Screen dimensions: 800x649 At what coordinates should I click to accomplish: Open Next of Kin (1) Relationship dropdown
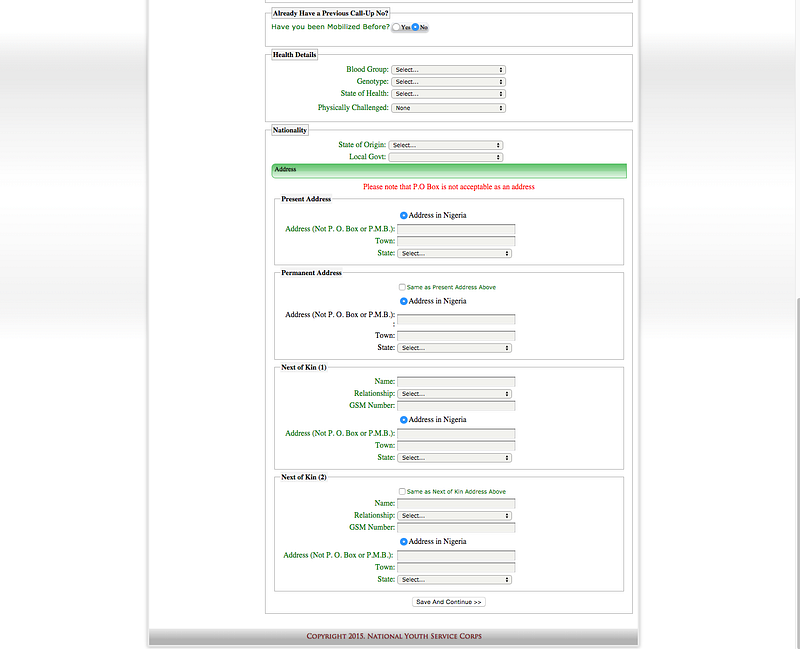[455, 393]
